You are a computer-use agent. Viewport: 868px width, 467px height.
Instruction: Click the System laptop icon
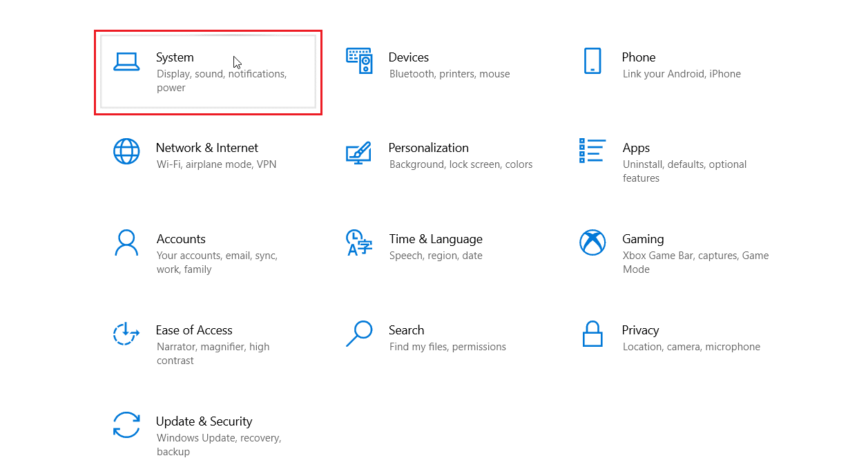[x=126, y=61]
